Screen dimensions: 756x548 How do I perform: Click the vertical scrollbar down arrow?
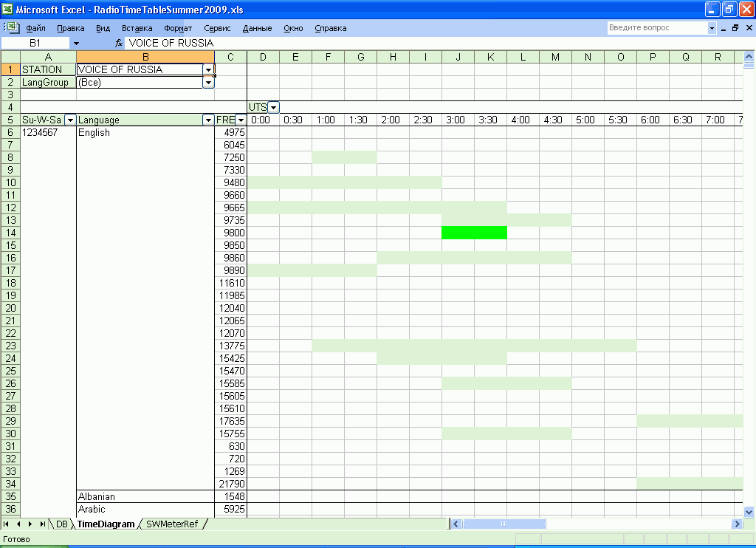(x=749, y=512)
